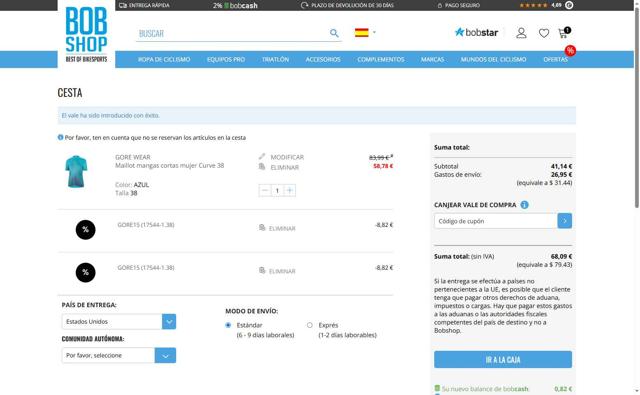
Task: Increase jersey quantity with plus button
Action: [289, 191]
